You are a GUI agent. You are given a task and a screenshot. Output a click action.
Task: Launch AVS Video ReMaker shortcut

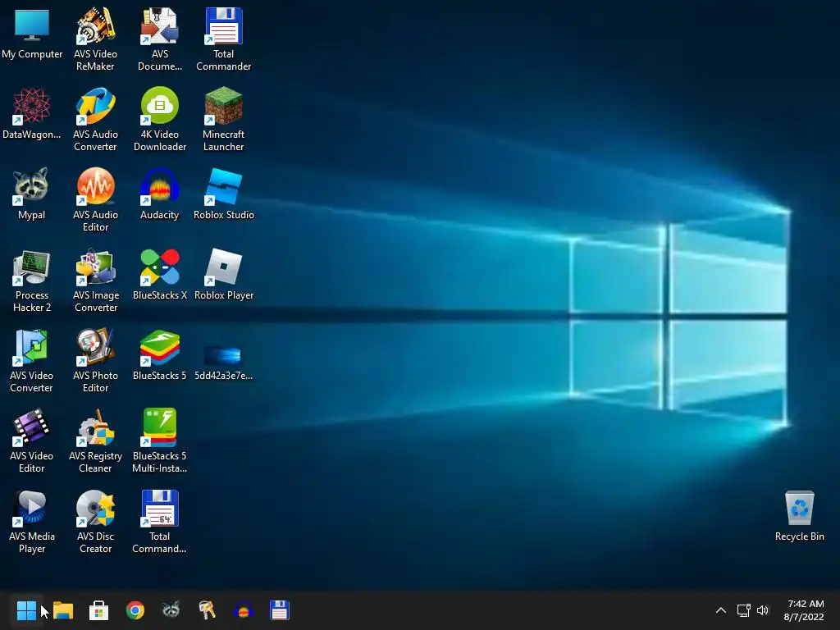tap(95, 39)
